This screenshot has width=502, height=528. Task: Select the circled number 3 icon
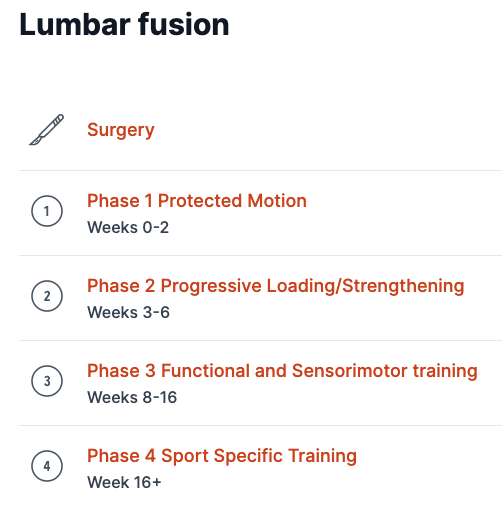[x=47, y=381]
